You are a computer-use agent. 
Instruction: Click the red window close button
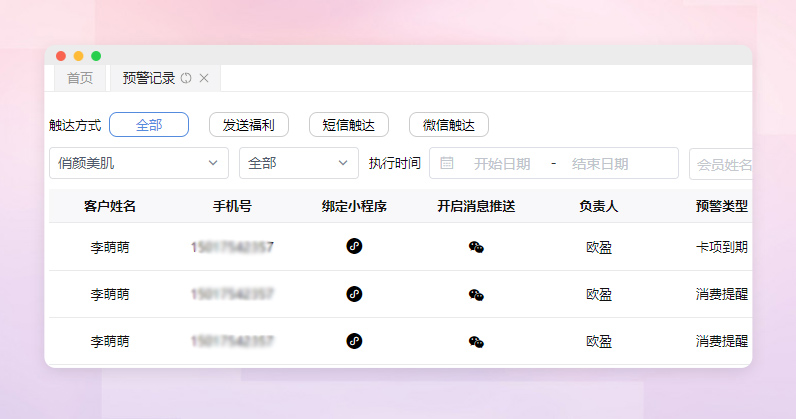[x=61, y=56]
